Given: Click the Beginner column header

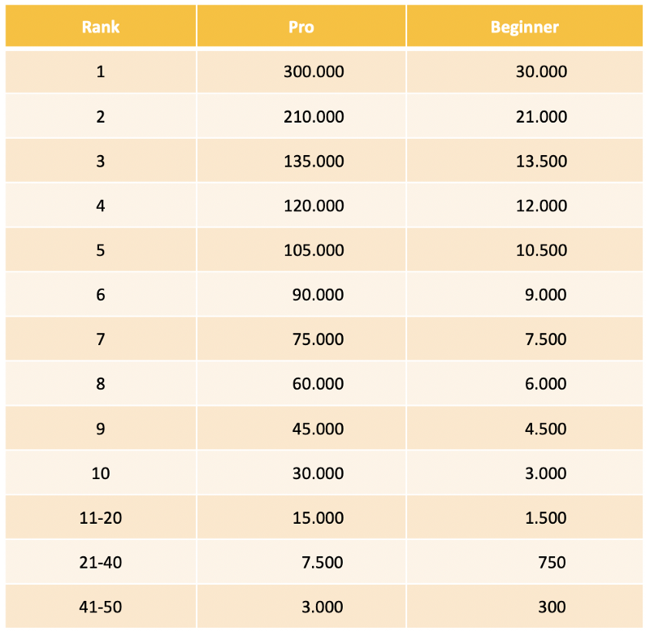Looking at the screenshot, I should (x=525, y=27).
